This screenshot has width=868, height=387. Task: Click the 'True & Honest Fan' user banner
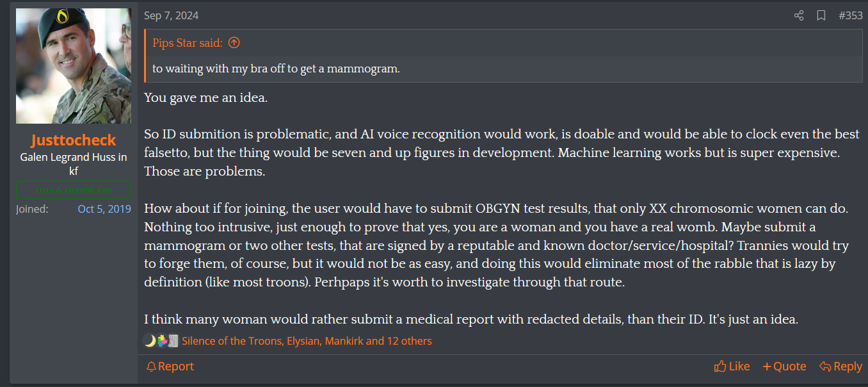[x=74, y=190]
